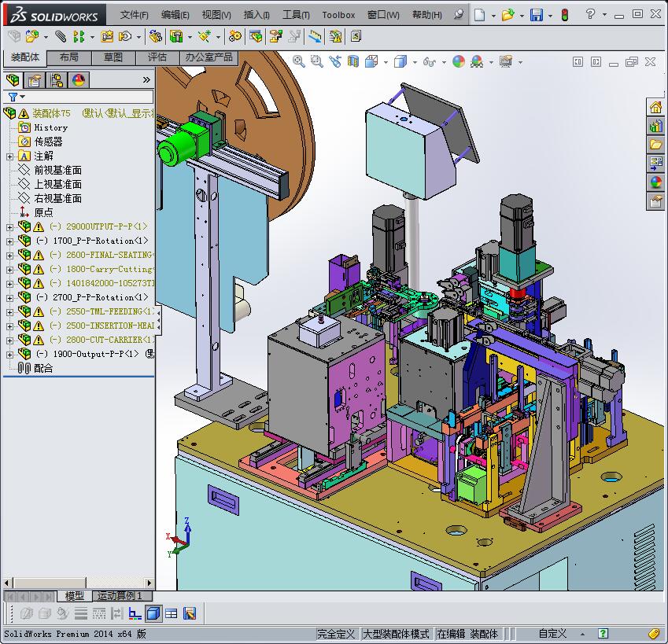Open the 视图(V) menu
The height and width of the screenshot is (644, 668).
click(216, 15)
